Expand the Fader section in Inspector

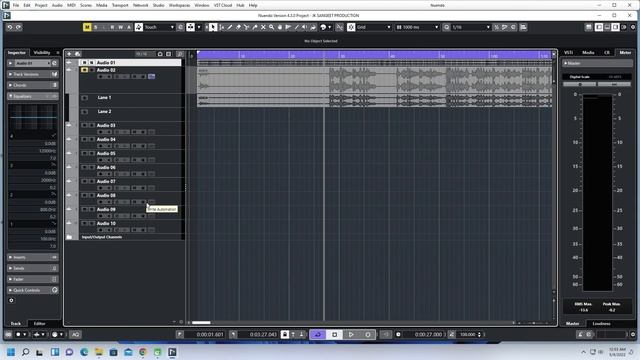click(x=33, y=279)
